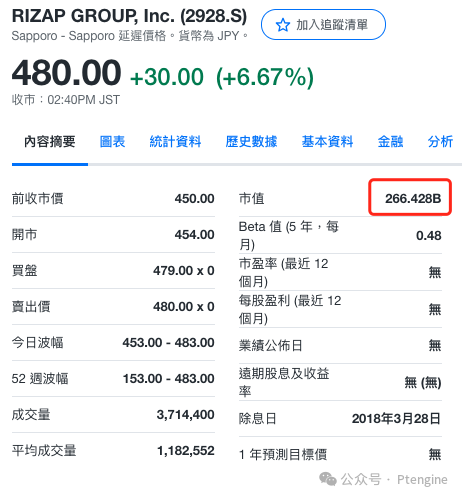Click the Sapporo 延遲價格 currency note

coord(130,36)
